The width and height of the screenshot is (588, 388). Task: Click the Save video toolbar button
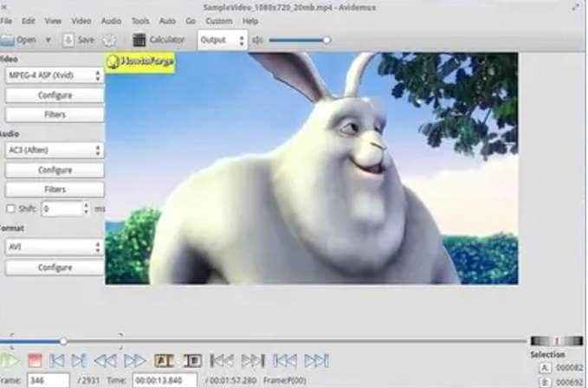[78, 40]
